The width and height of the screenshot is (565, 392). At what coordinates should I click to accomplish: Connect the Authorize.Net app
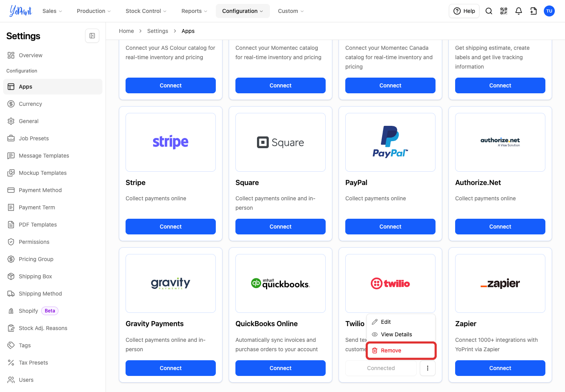click(x=500, y=227)
